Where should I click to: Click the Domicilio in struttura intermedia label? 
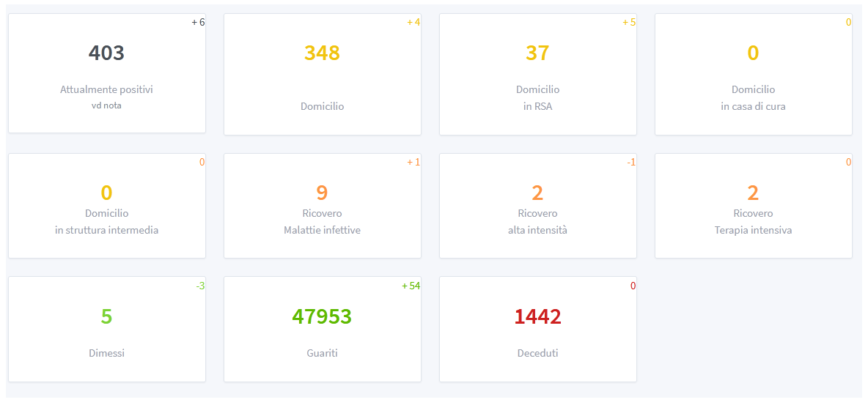(106, 221)
